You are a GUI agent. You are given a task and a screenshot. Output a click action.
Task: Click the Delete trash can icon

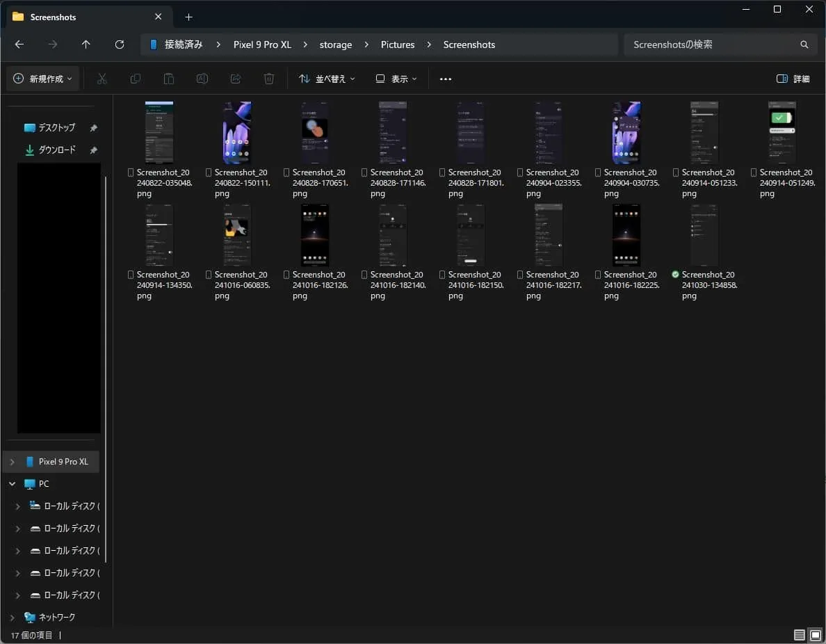tap(269, 79)
